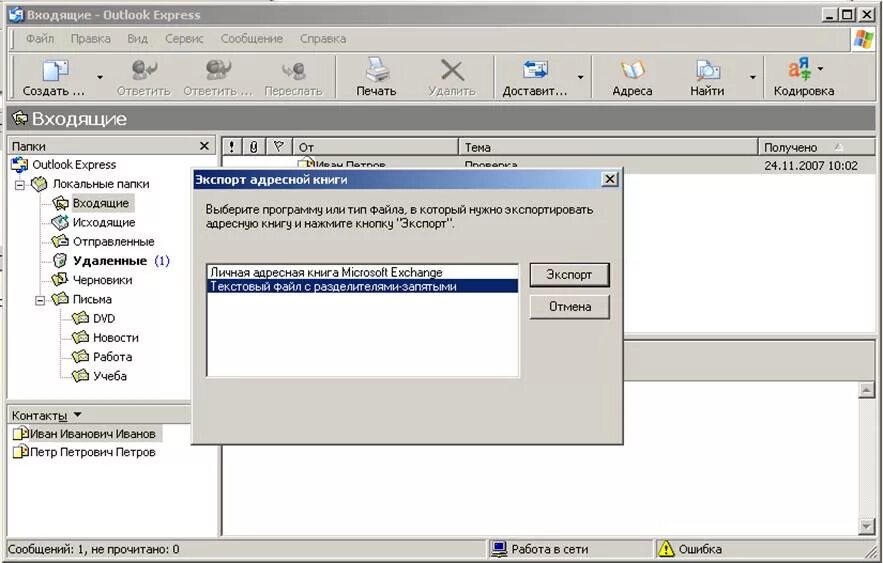Click the Reply All (Ответить ...) icon
This screenshot has width=883, height=563.
click(x=218, y=71)
